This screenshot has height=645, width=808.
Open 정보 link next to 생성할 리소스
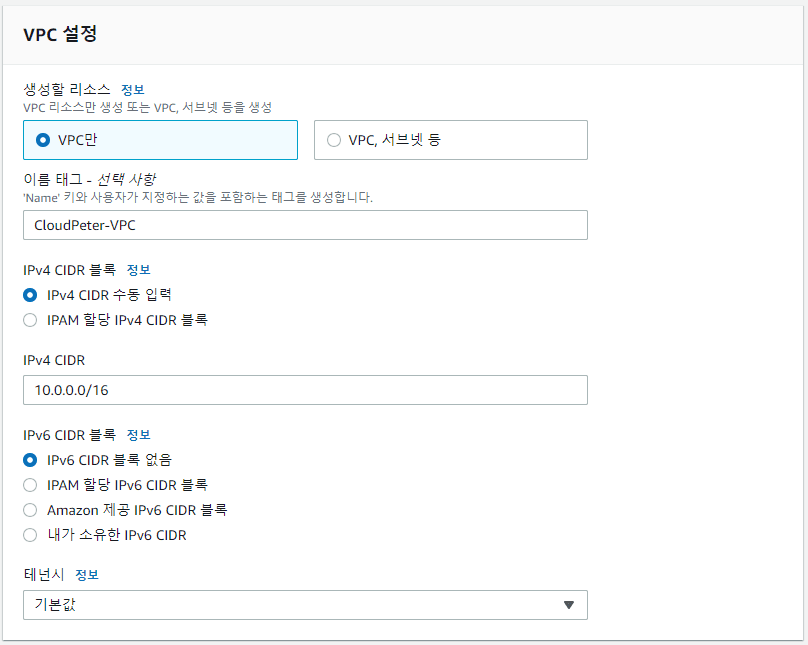133,89
